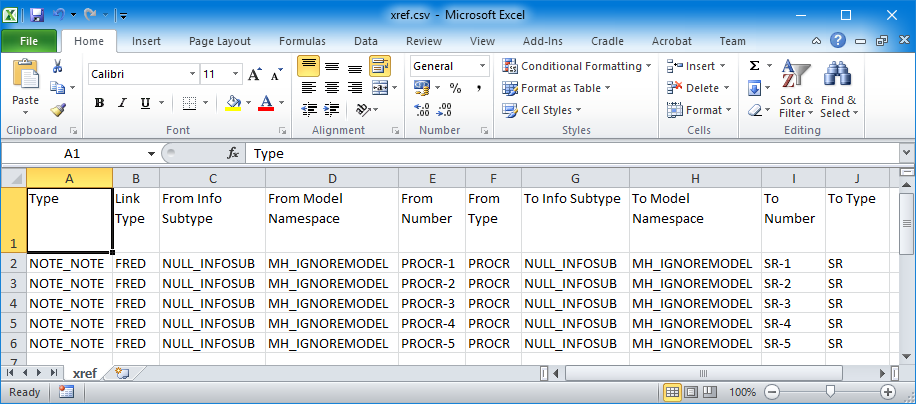Open Excel Help question mark icon
Image resolution: width=916 pixels, height=404 pixels.
(x=838, y=41)
